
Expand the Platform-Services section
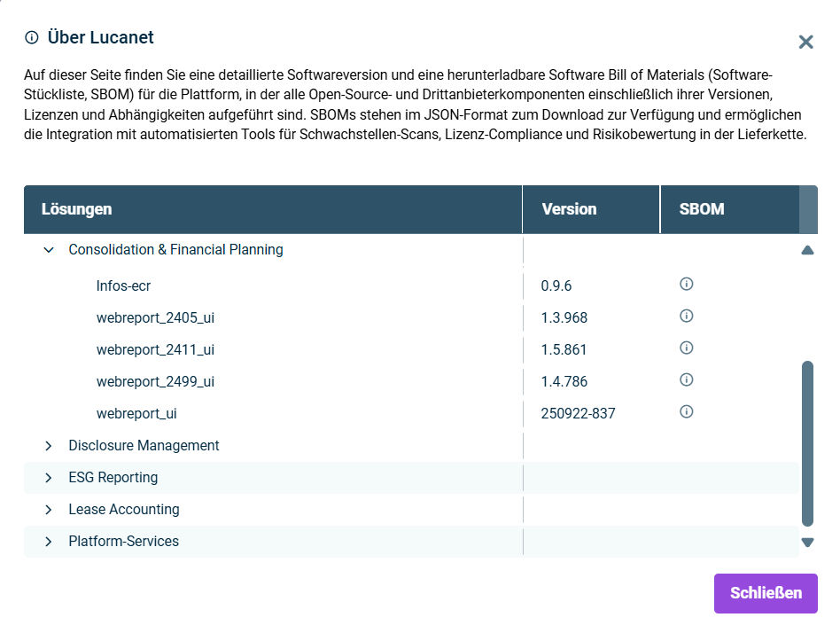49,542
